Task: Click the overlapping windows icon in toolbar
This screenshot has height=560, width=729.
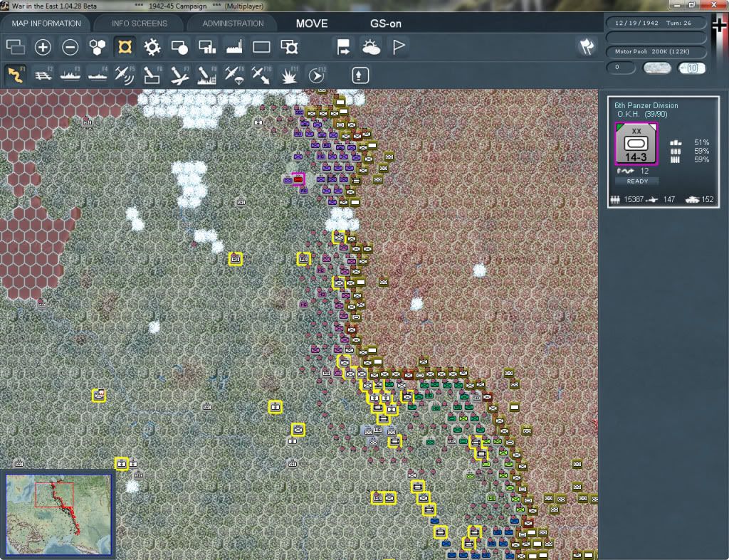Action: pyautogui.click(x=16, y=47)
